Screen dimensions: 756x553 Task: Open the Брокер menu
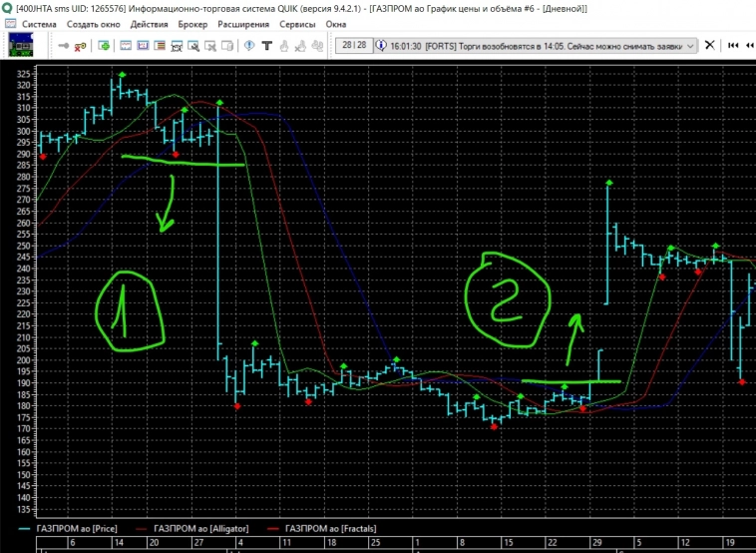193,23
